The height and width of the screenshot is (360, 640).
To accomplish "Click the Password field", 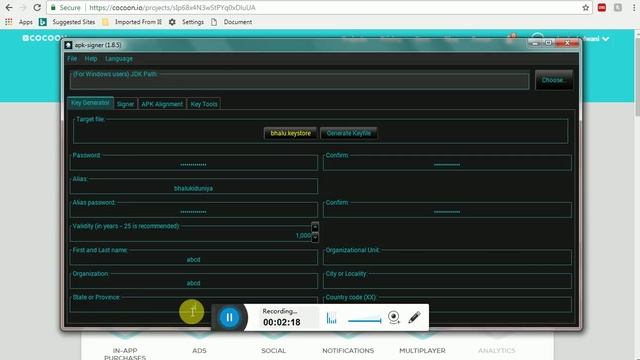I will [x=193, y=164].
